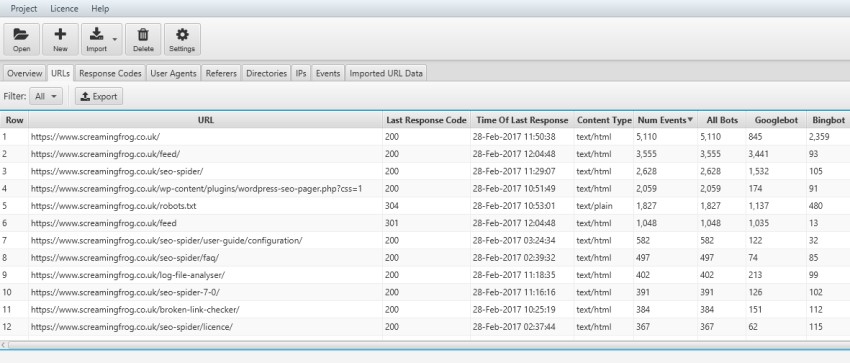
Task: Sort by the All Bots column header
Action: (x=722, y=120)
